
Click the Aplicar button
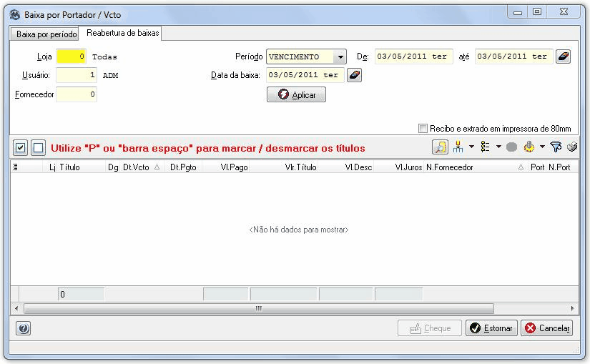[297, 94]
